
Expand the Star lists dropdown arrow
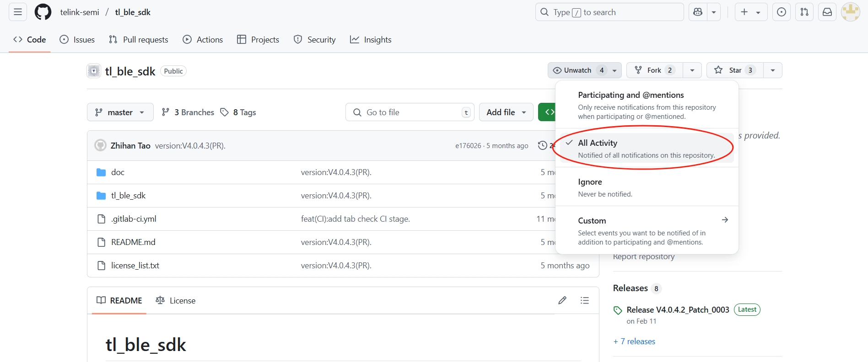(773, 70)
